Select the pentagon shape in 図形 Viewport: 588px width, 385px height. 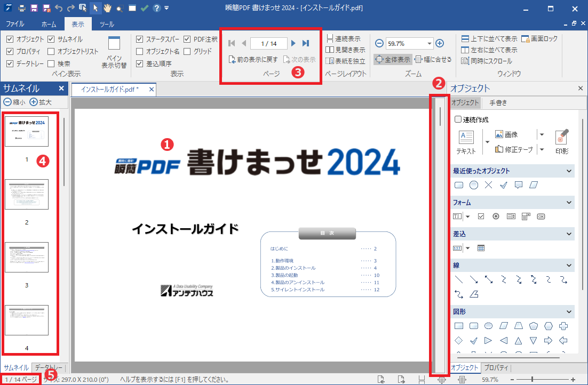click(x=533, y=326)
